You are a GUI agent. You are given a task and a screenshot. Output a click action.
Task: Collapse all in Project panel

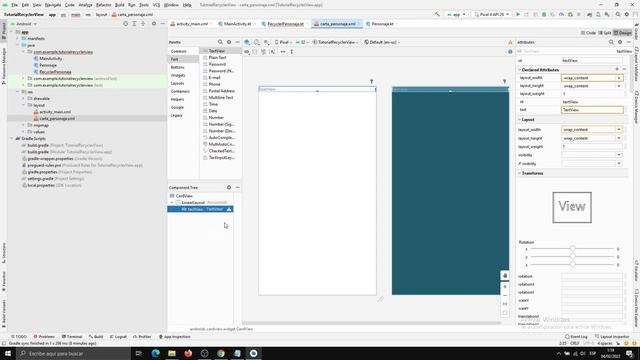(x=143, y=24)
